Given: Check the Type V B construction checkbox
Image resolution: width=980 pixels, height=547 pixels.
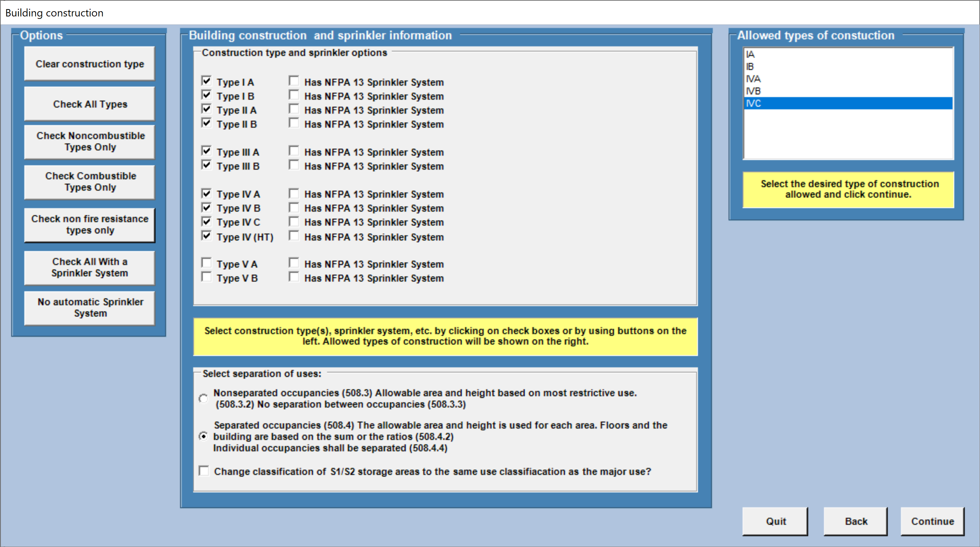Looking at the screenshot, I should click(206, 277).
